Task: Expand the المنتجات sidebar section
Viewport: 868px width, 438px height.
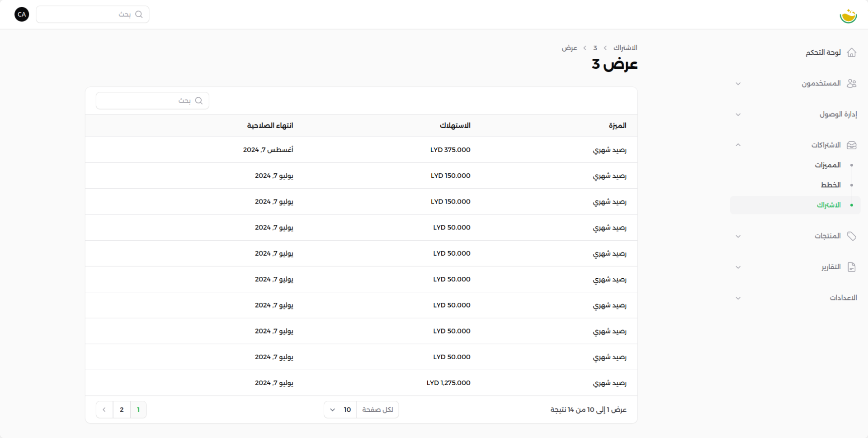Action: 738,236
